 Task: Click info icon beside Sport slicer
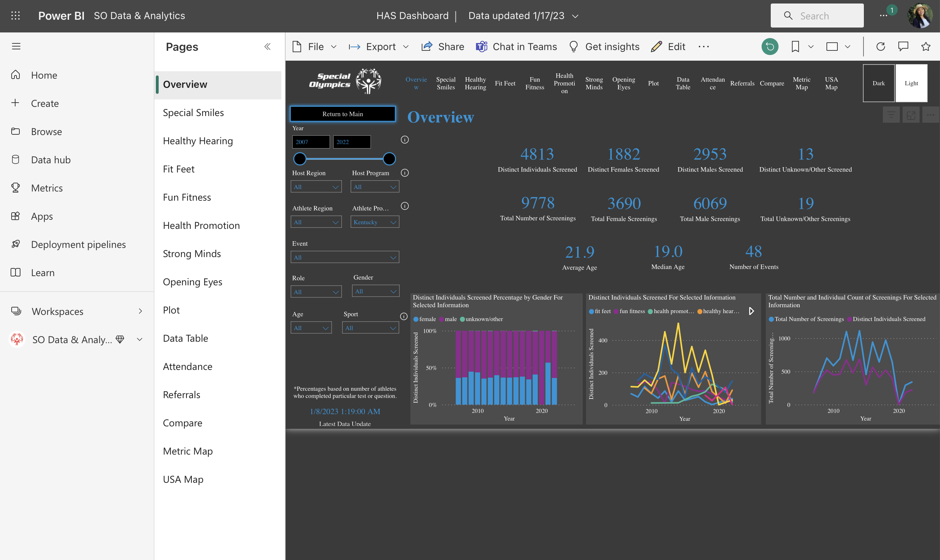point(404,316)
